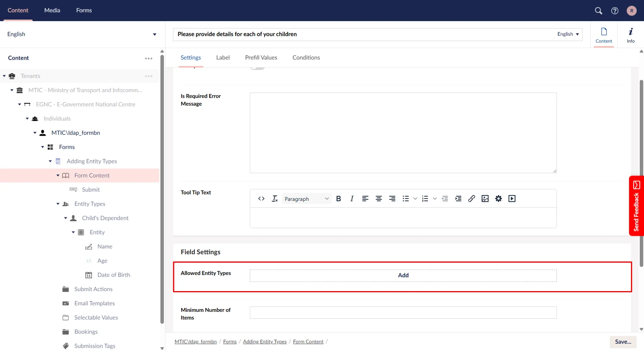Clear formatting with the remove format icon
Image resolution: width=644 pixels, height=351 pixels.
pos(275,199)
